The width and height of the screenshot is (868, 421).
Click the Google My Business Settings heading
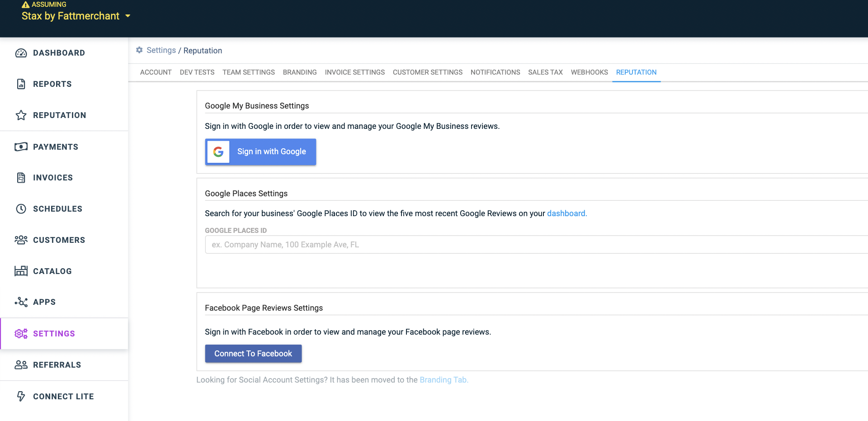pyautogui.click(x=257, y=106)
